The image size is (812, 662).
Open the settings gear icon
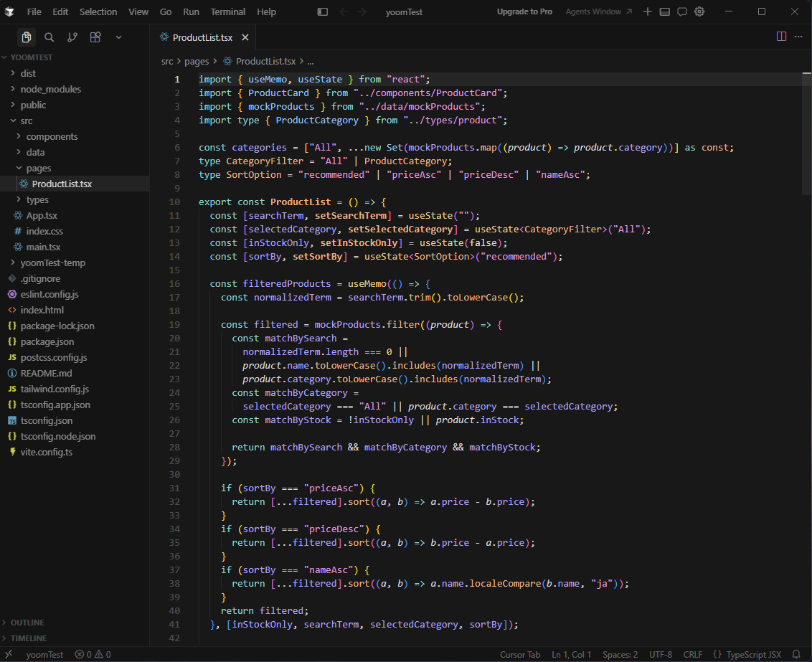[699, 11]
